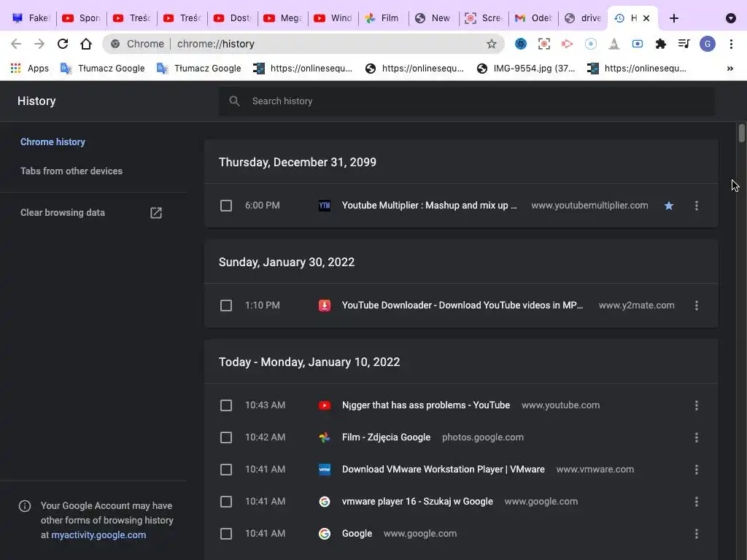The height and width of the screenshot is (560, 747).
Task: Tick the checkbox for VMware Workstation Player entry
Action: click(226, 470)
